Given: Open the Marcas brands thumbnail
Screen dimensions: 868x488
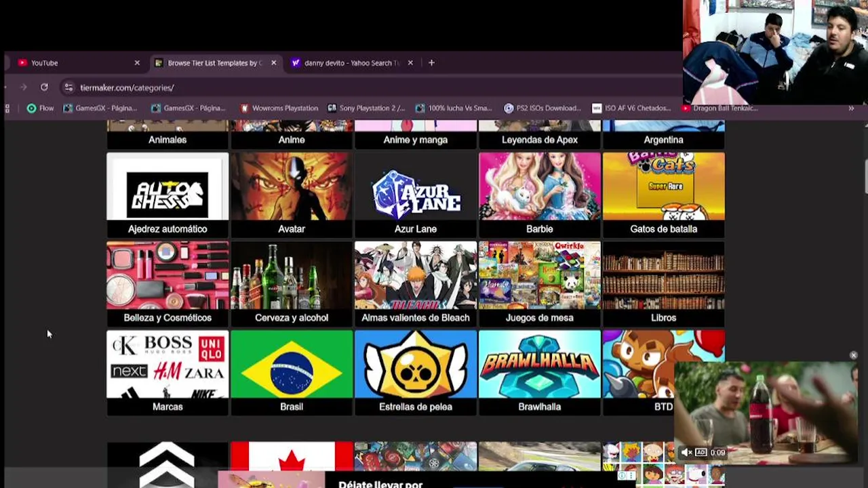Looking at the screenshot, I should pyautogui.click(x=167, y=364).
